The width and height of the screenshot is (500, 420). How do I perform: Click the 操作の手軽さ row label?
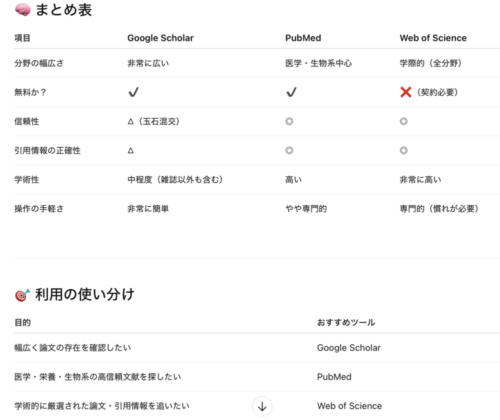point(39,209)
